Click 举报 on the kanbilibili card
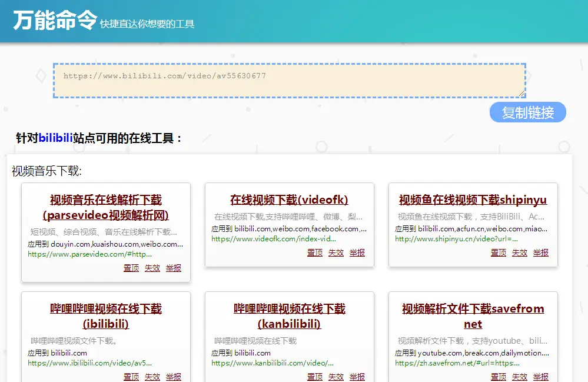This screenshot has height=382, width=588. [357, 377]
